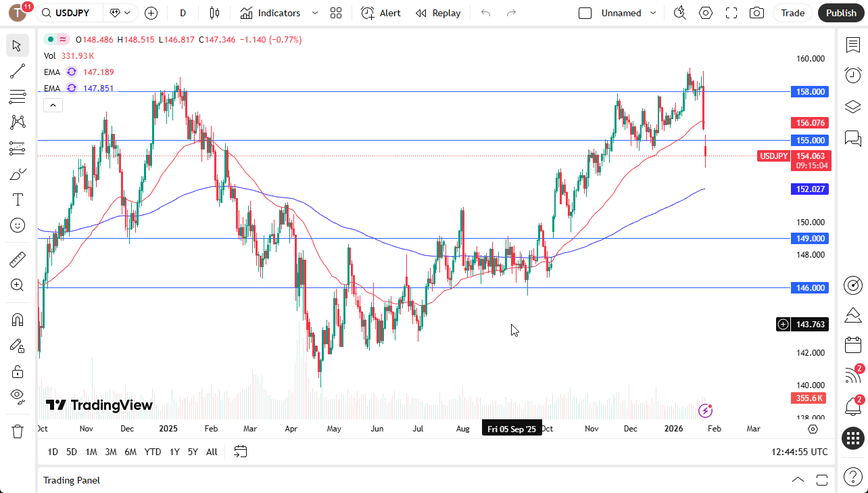Open the D interval selector
The height and width of the screenshot is (493, 868).
tap(183, 13)
